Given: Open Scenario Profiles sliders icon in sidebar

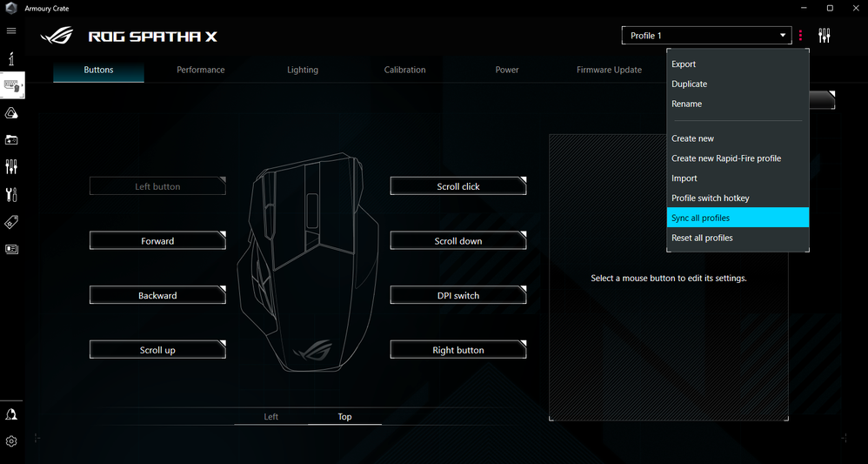Looking at the screenshot, I should (x=11, y=167).
